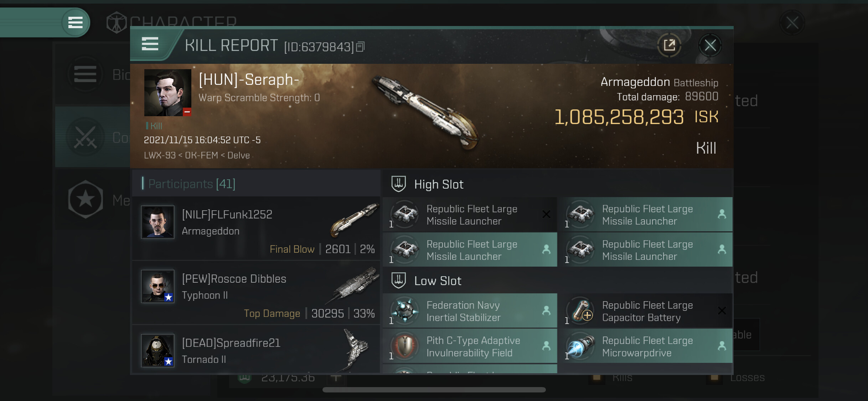
Task: Select the Combat crossed-swords sidebar icon
Action: pos(86,137)
